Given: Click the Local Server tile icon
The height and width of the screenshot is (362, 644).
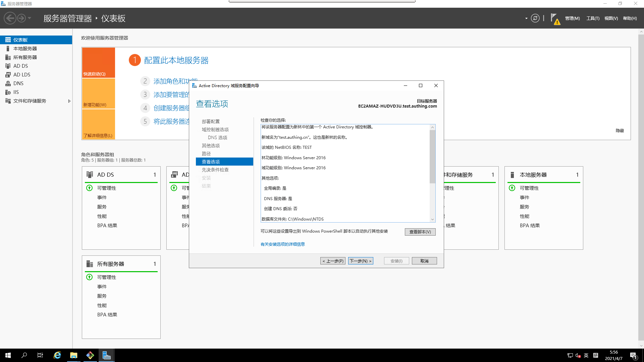Looking at the screenshot, I should tap(512, 175).
